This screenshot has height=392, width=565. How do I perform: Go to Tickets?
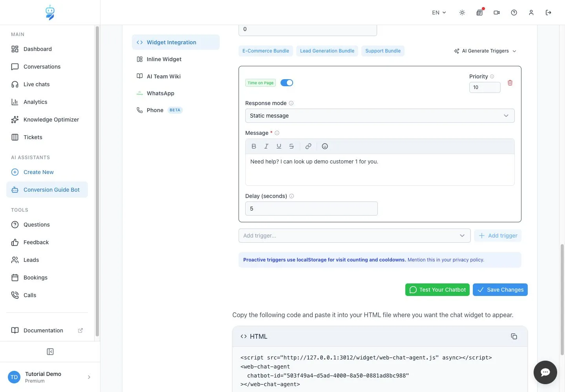point(47,137)
